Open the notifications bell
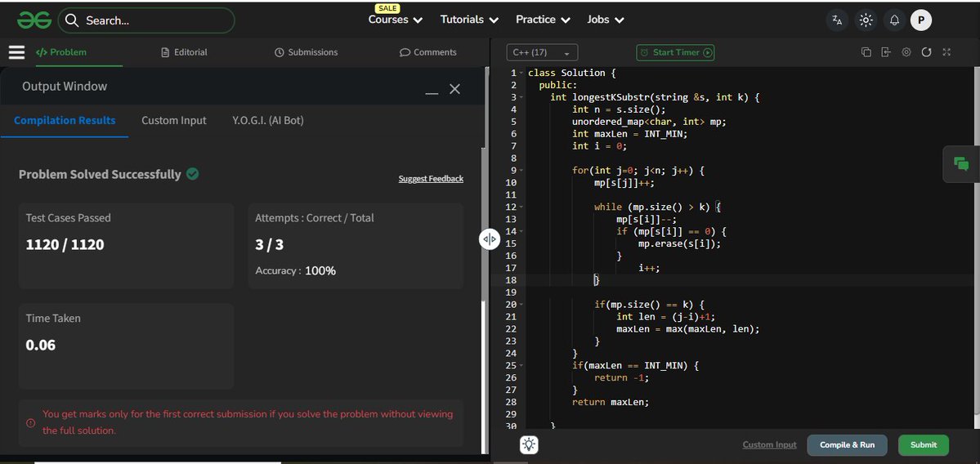This screenshot has height=464, width=980. 894,20
